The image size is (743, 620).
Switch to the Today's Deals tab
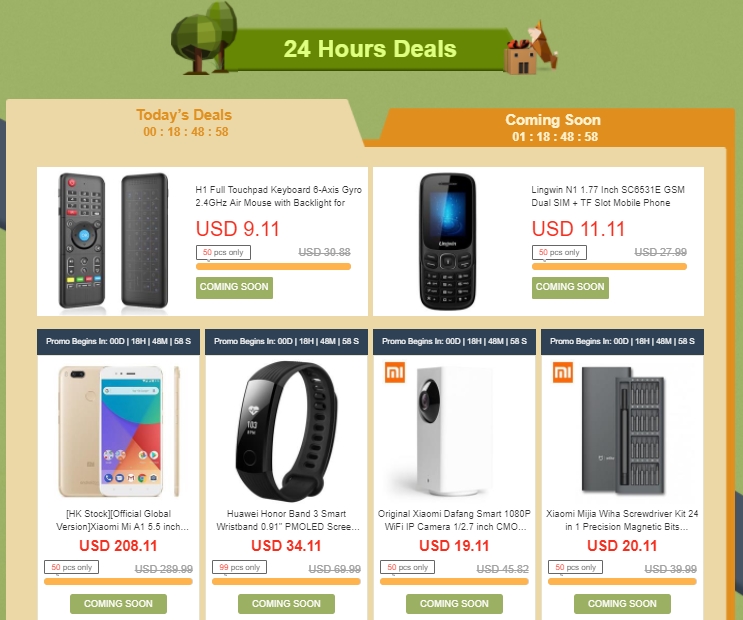pyautogui.click(x=185, y=122)
